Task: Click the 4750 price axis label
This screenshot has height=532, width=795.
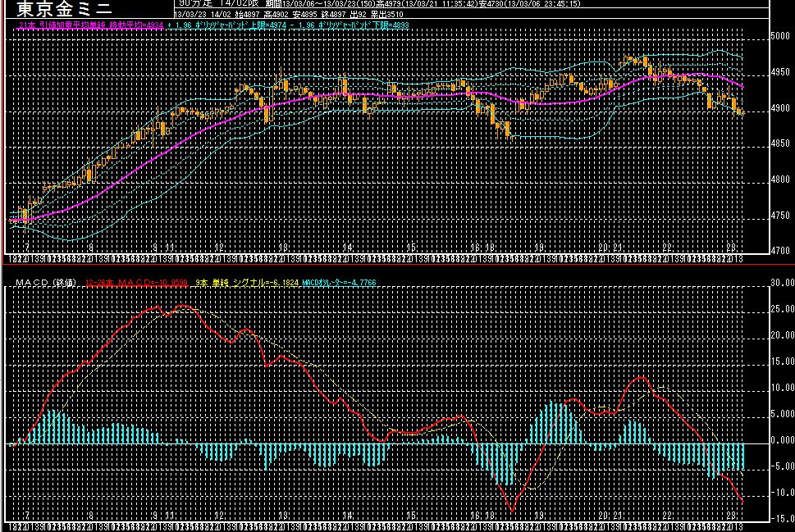Action: 780,216
